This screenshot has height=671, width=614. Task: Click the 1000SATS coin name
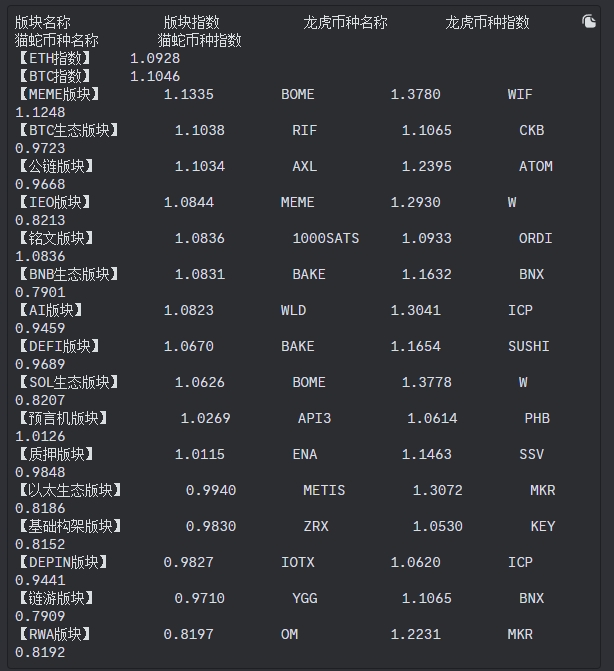coord(325,238)
